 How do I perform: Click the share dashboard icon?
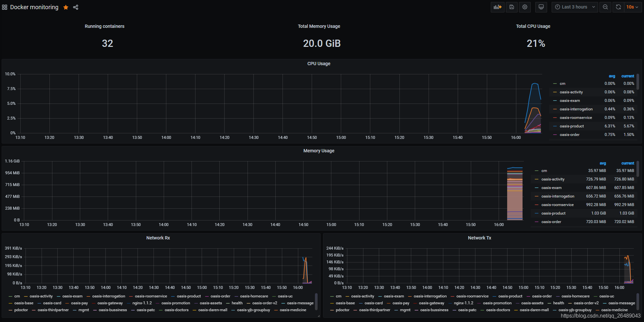pyautogui.click(x=76, y=7)
